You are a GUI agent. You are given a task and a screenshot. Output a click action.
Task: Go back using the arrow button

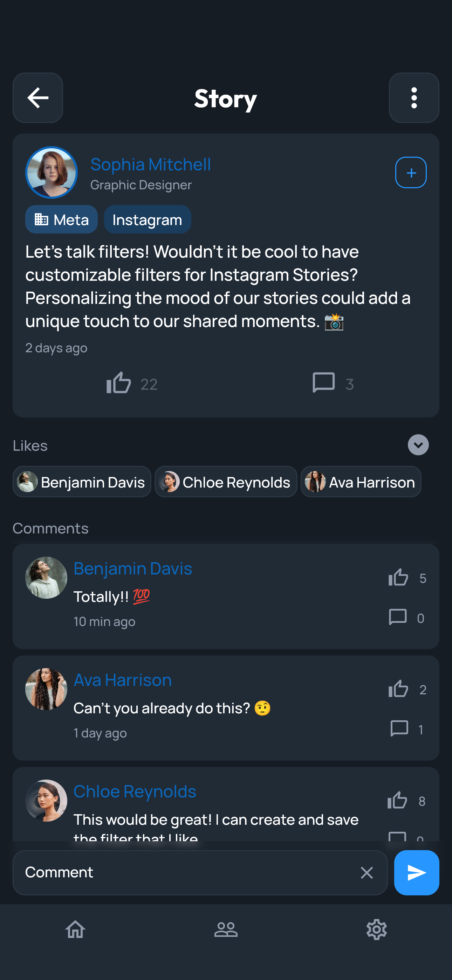pos(38,98)
